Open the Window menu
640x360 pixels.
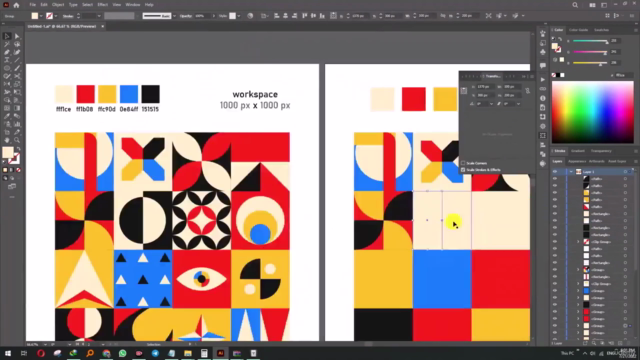point(133,5)
